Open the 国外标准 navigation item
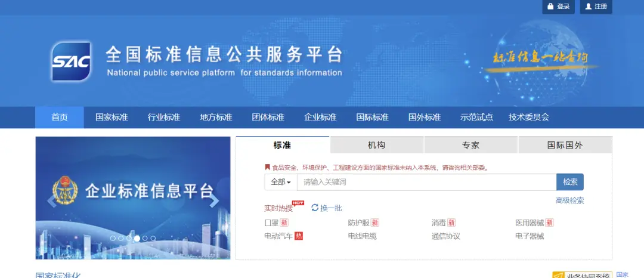Screen dimensions: 644x278 click(425, 118)
